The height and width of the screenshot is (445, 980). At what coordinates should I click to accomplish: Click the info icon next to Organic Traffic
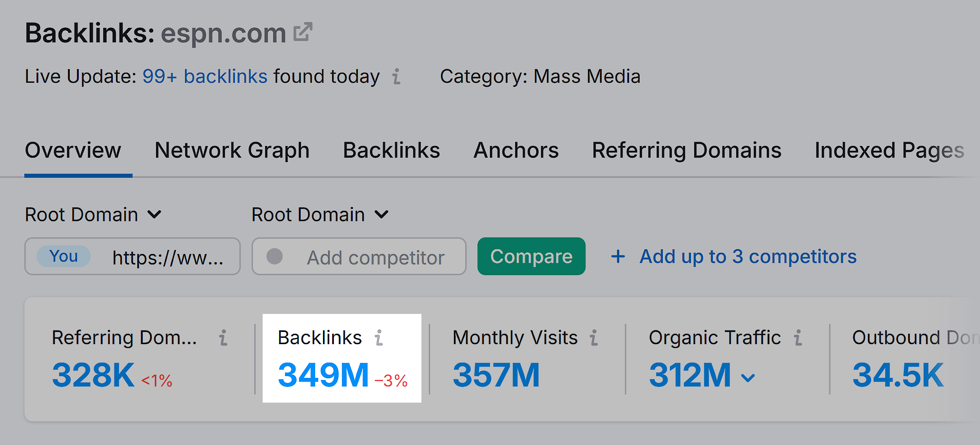click(x=798, y=337)
